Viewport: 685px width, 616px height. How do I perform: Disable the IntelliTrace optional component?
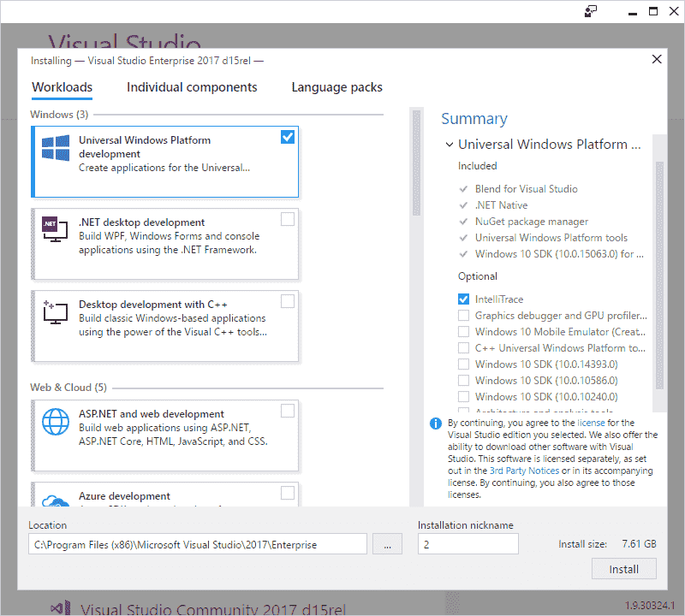click(x=463, y=299)
